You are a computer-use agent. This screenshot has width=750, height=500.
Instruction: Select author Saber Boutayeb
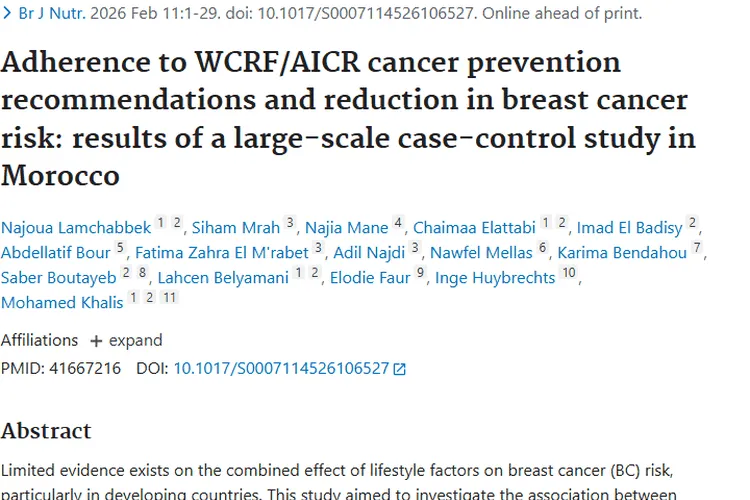(x=58, y=278)
